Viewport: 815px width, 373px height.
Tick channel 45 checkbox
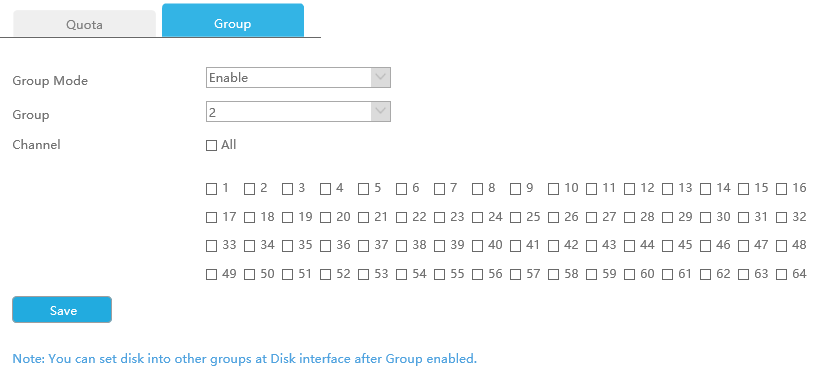tap(667, 246)
